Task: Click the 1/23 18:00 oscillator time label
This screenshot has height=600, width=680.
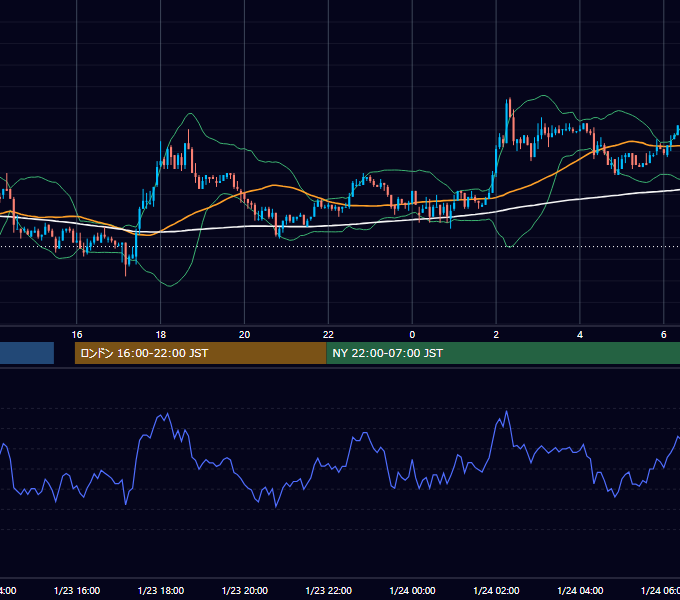Action: coord(161,590)
